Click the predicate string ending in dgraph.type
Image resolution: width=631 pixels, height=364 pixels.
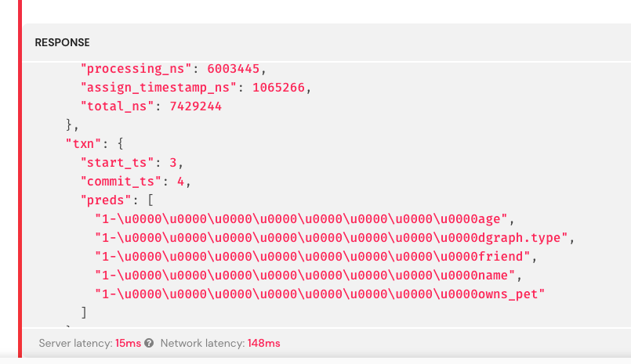click(x=332, y=238)
